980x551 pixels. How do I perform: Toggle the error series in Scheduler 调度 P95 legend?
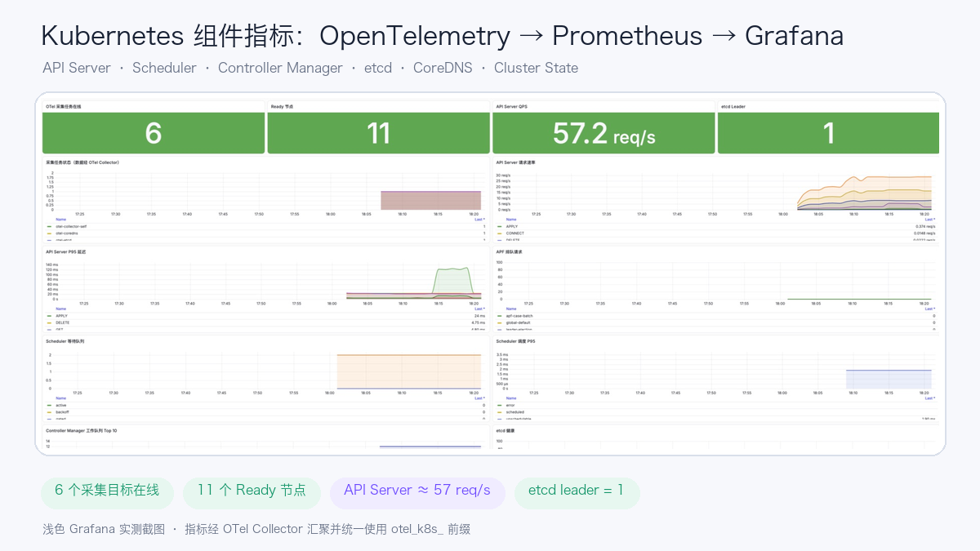(510, 405)
